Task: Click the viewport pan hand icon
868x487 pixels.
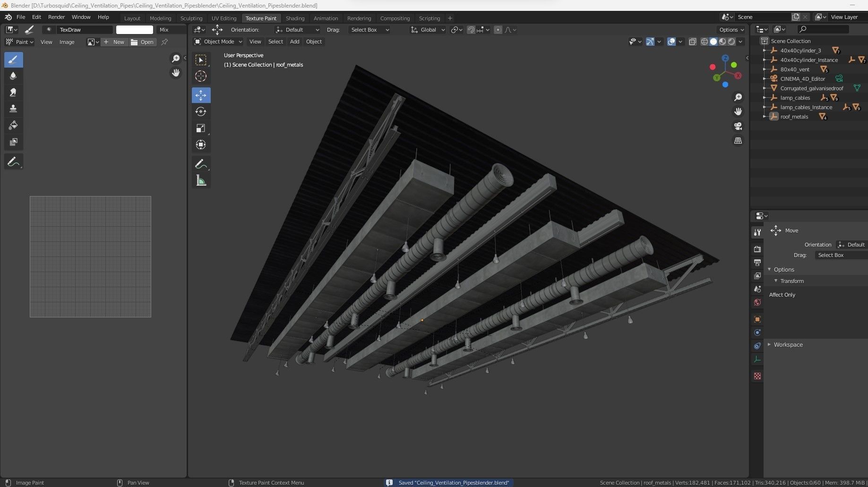Action: [738, 111]
